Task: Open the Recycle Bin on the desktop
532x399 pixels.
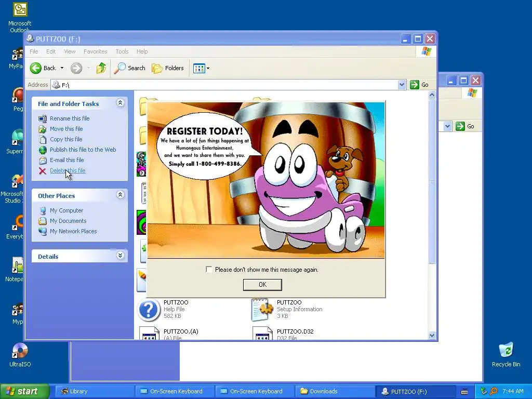Action: pos(506,350)
